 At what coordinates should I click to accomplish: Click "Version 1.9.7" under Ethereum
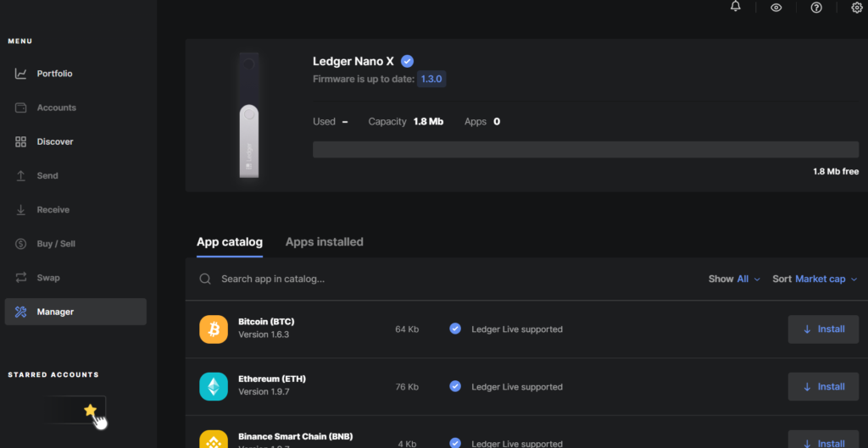(264, 391)
